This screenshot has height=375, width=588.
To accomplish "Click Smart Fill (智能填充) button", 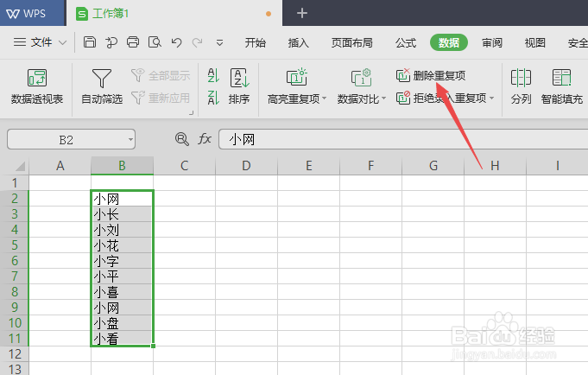I will 562,86.
